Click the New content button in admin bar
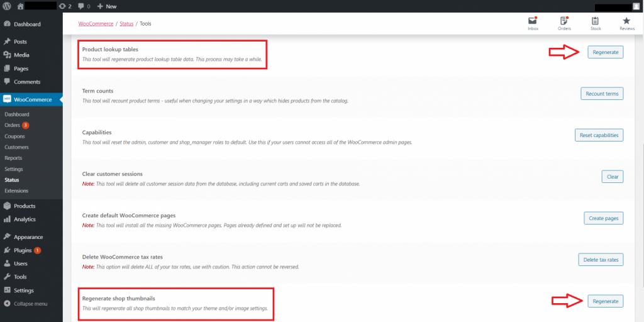This screenshot has width=644, height=322. click(x=107, y=6)
